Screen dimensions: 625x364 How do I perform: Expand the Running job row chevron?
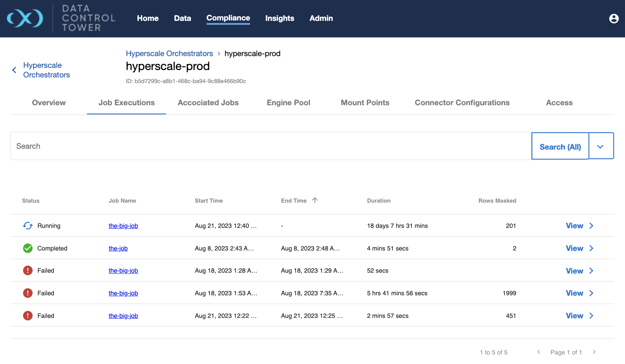click(x=592, y=226)
